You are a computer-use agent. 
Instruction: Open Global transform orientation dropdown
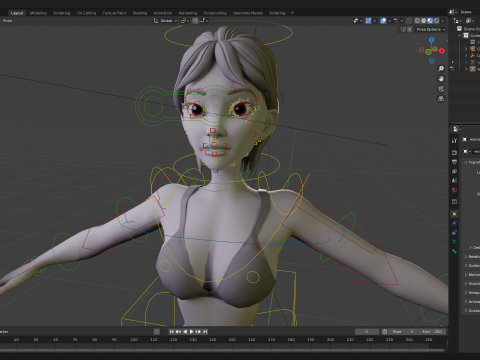click(166, 21)
